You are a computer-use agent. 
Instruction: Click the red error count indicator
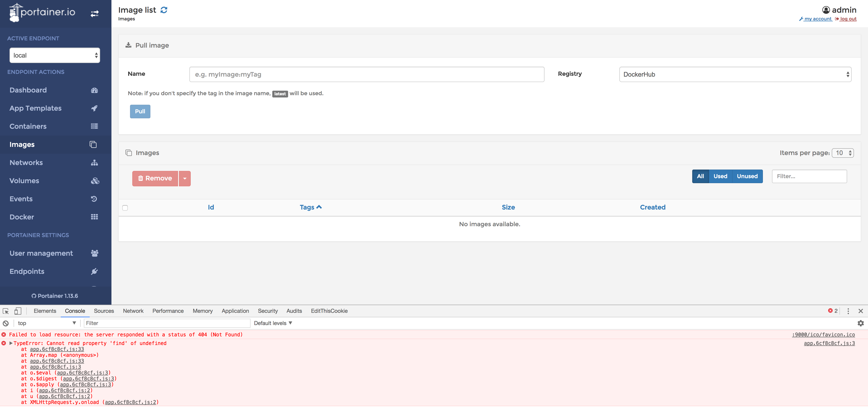[x=833, y=311]
